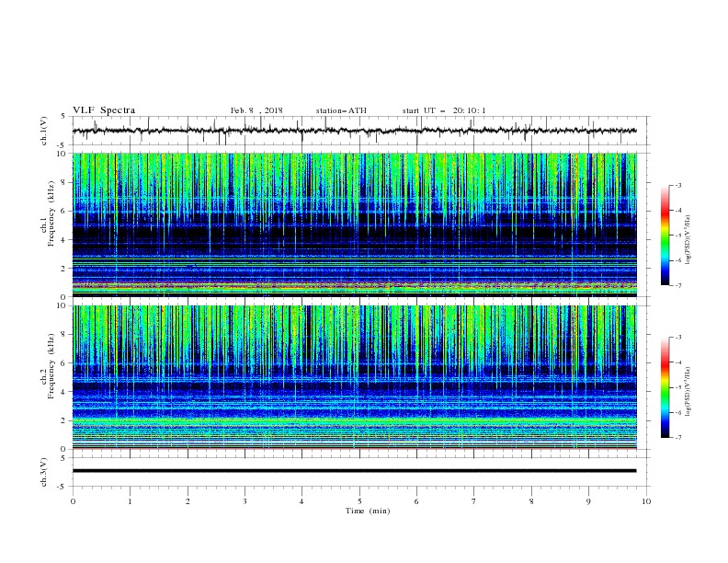Click the "-5" volt tick of ch.3(V) axis
This screenshot has height=563, width=728.
[63, 487]
